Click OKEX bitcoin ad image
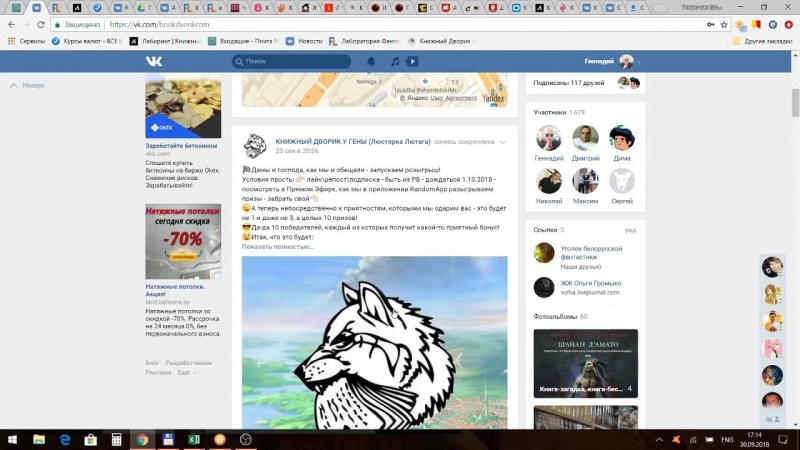800x450 pixels. point(183,106)
